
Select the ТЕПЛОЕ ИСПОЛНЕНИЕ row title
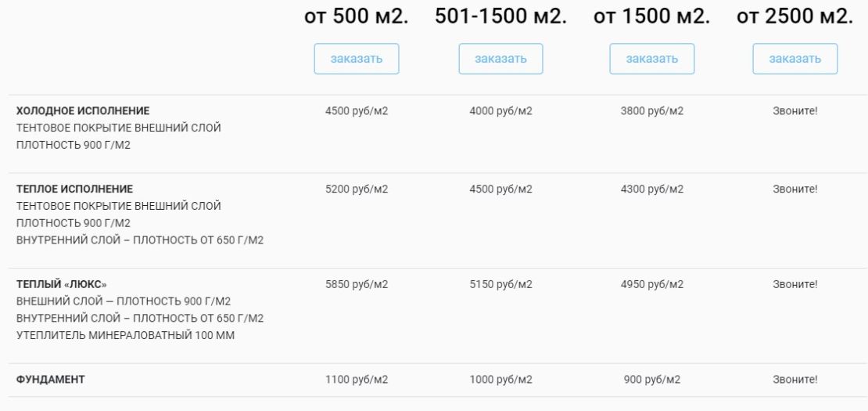75,189
